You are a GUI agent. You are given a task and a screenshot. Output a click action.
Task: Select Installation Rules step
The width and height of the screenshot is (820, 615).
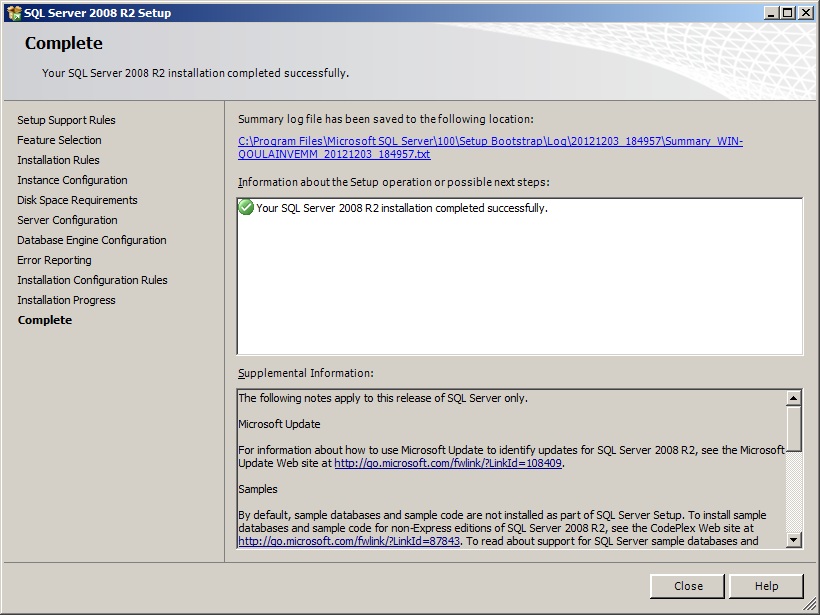click(x=58, y=160)
